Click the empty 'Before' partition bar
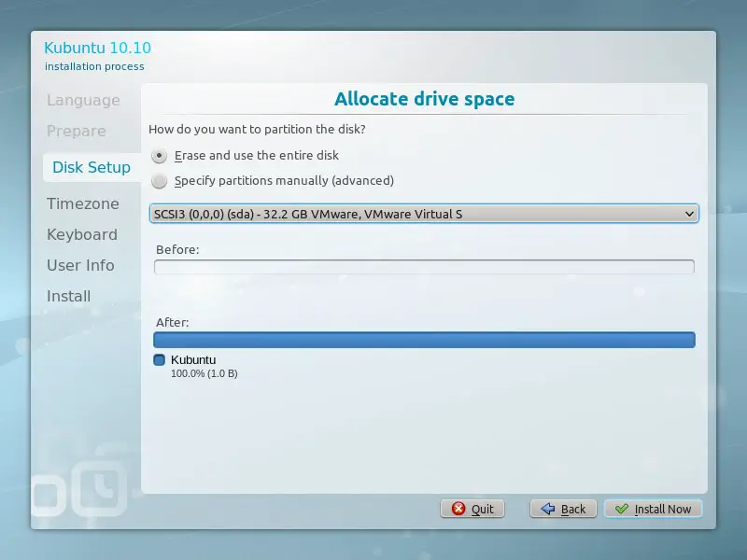The height and width of the screenshot is (560, 747). pos(424,267)
